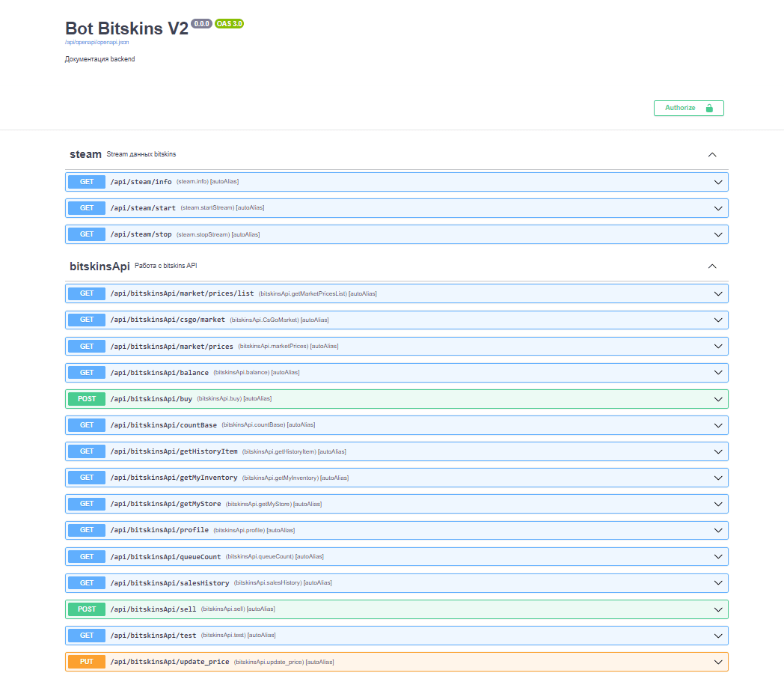Expand the /api/steam/info endpoint arrow
Viewport: 784px width, 679px height.
718,182
